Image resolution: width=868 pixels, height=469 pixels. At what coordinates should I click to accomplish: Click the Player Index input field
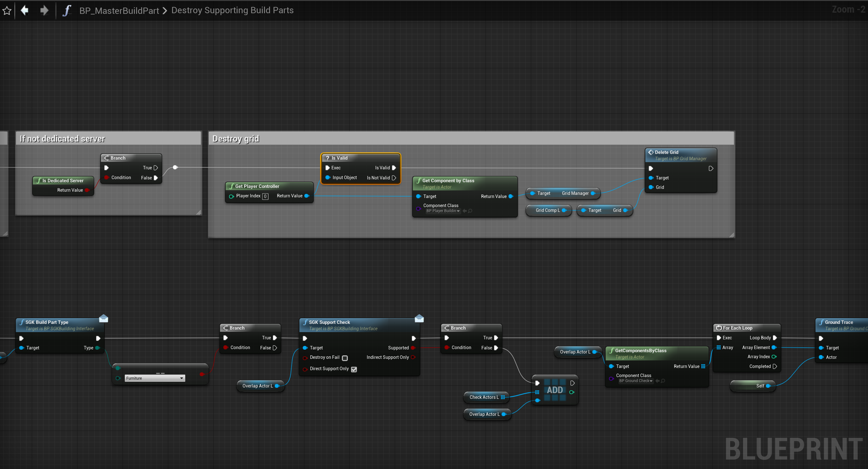[266, 196]
